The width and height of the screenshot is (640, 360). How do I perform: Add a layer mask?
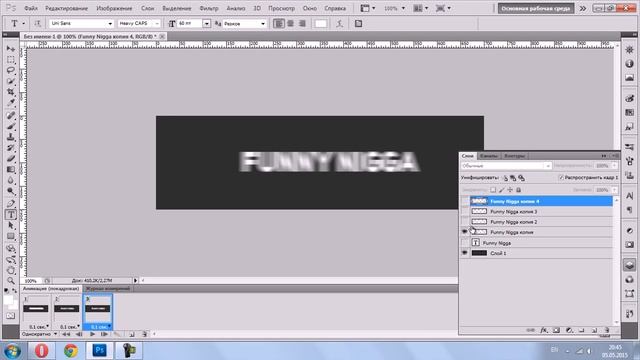[x=556, y=330]
